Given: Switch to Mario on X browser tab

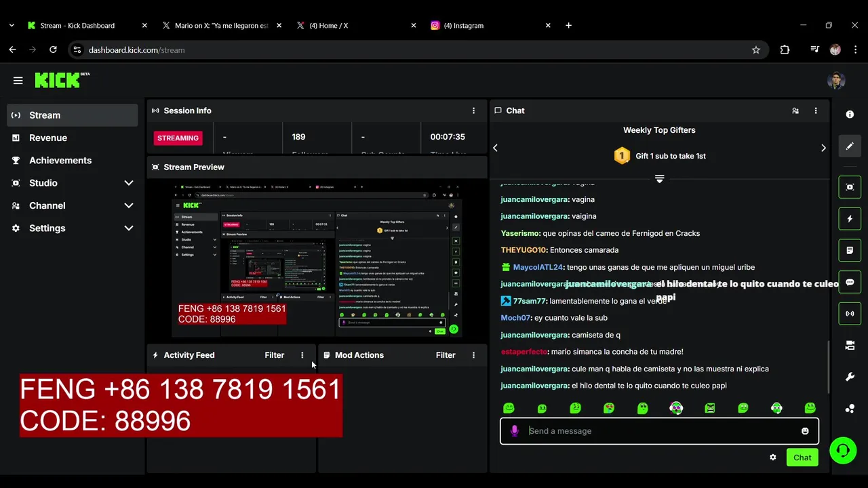Looking at the screenshot, I should 222,26.
